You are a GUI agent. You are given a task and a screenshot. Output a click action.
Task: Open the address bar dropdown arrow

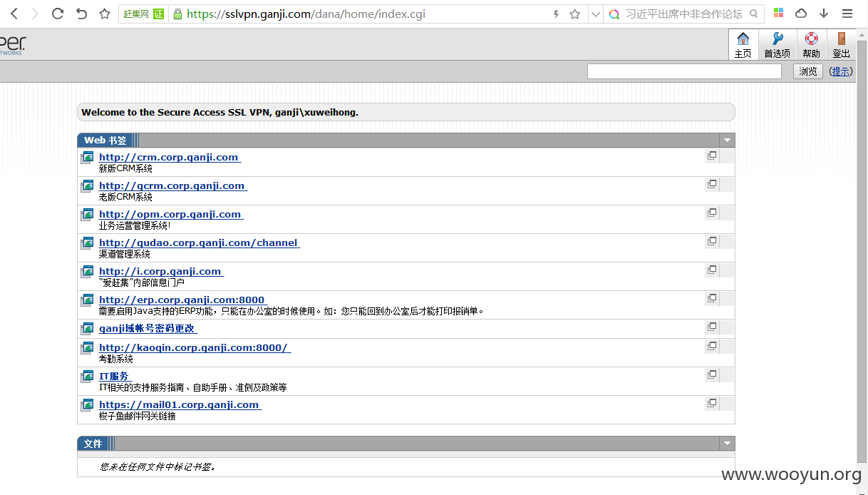(x=596, y=14)
